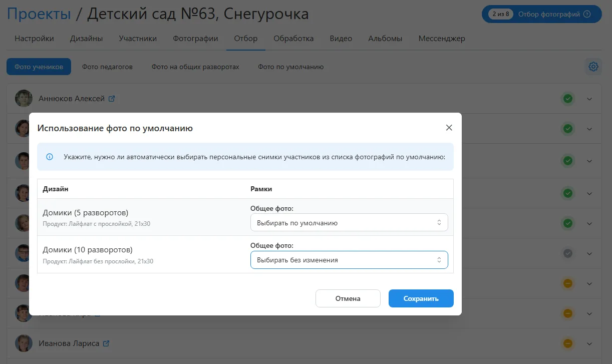The width and height of the screenshot is (612, 364).
Task: Expand the row with the gray status icon
Action: [589, 253]
